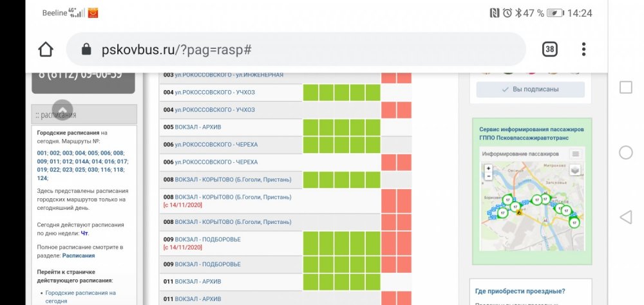Click the 14:24 clock in status bar
This screenshot has height=305, width=644.
(x=580, y=13)
